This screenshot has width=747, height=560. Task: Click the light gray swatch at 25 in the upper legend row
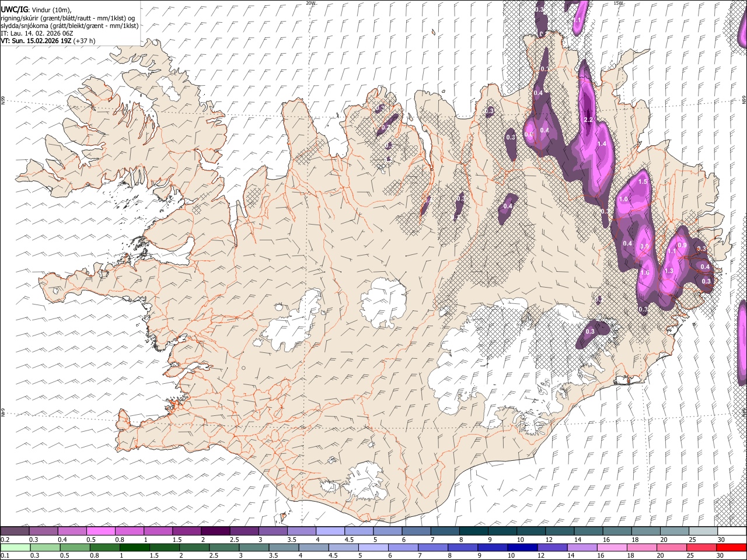(x=703, y=531)
